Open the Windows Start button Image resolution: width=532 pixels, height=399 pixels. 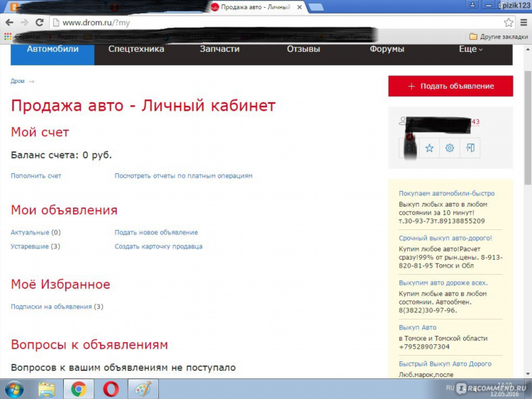pos(14,389)
